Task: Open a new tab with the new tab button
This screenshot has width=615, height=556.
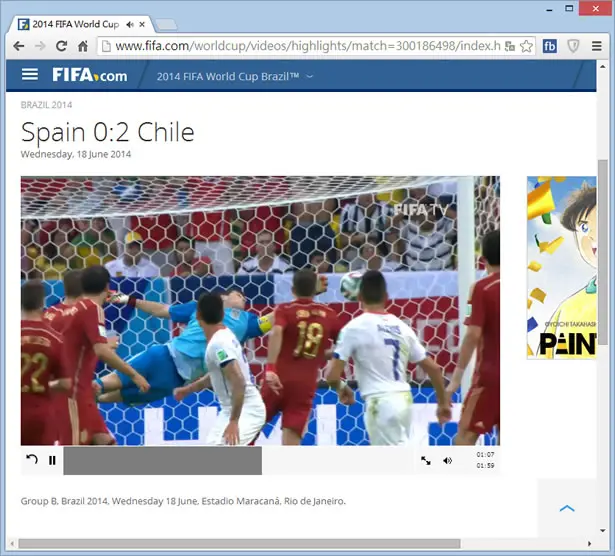Action: pyautogui.click(x=166, y=25)
